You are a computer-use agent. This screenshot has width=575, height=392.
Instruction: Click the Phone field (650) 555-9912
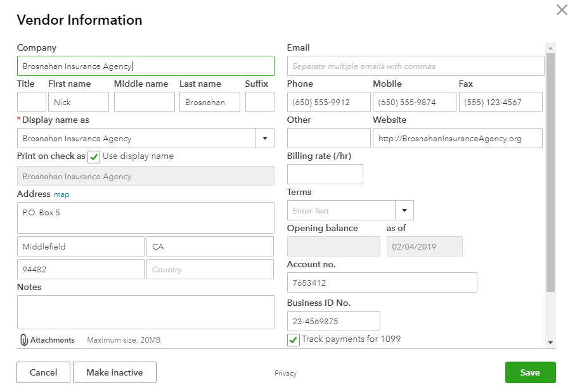pos(328,102)
